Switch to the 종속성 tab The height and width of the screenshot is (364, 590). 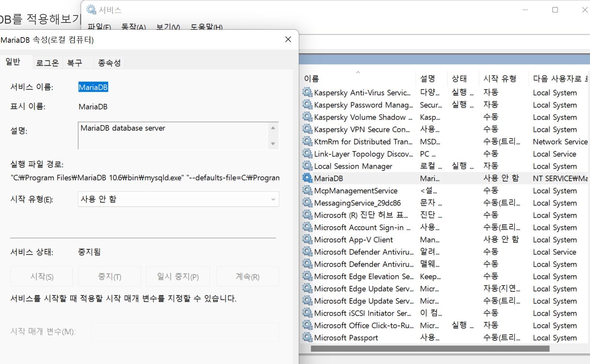tap(109, 63)
